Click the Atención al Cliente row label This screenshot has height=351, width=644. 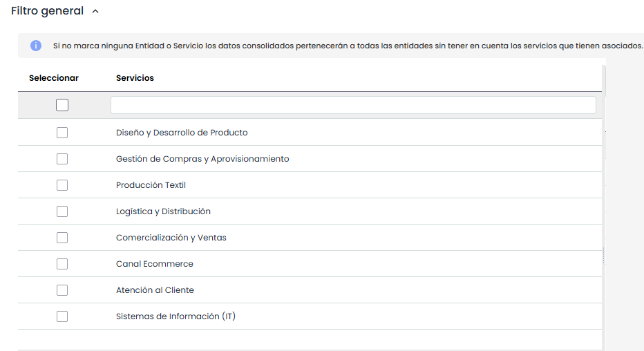[x=155, y=290]
